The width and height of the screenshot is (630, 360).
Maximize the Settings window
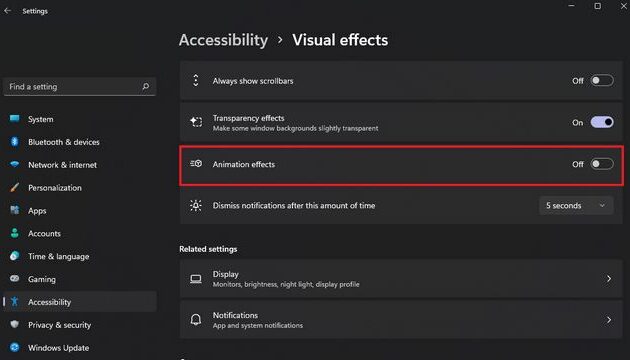pyautogui.click(x=598, y=6)
